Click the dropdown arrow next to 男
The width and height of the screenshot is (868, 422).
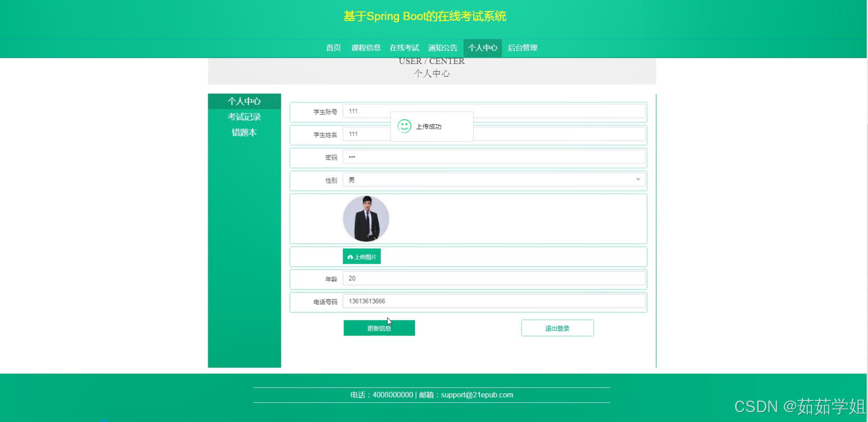tap(637, 180)
